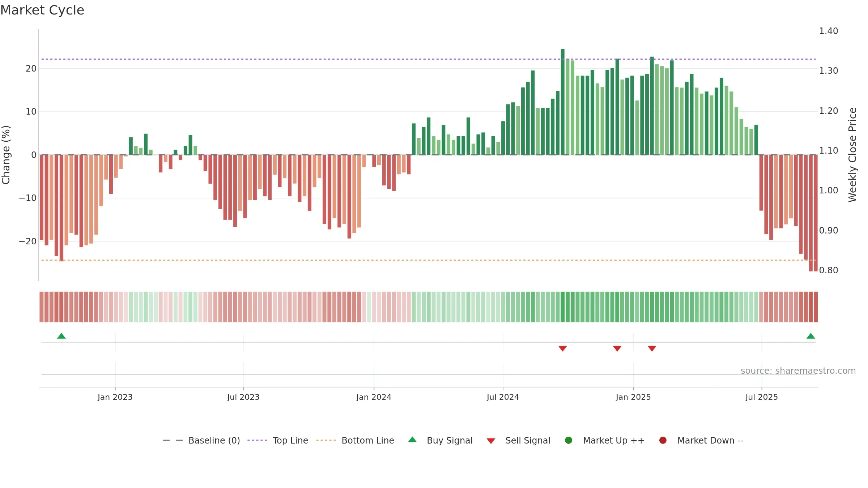
Task: Click the 20 percent axis tick label
Action: tap(31, 69)
